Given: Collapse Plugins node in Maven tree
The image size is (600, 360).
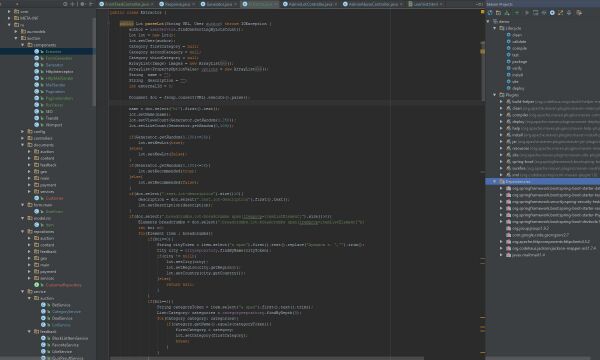Looking at the screenshot, I should (494, 94).
